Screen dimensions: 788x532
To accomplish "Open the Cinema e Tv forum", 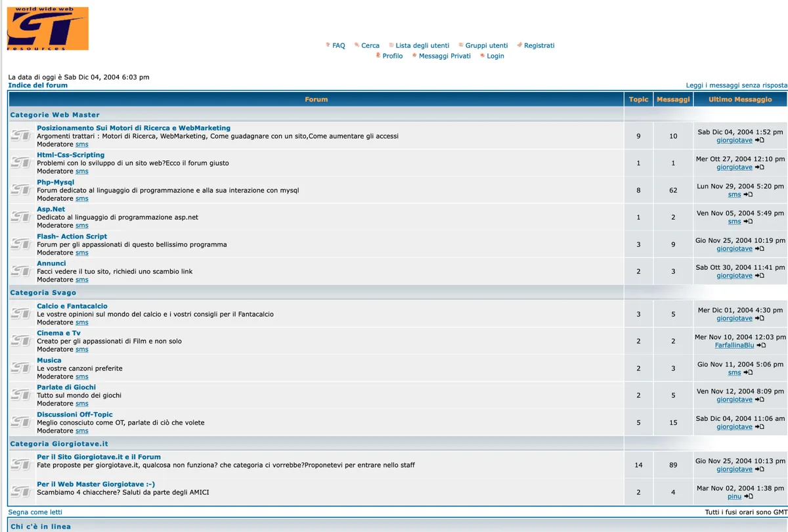I will [59, 333].
